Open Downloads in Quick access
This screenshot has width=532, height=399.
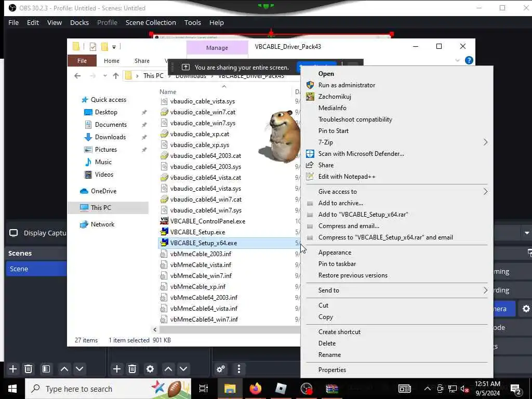pyautogui.click(x=110, y=137)
